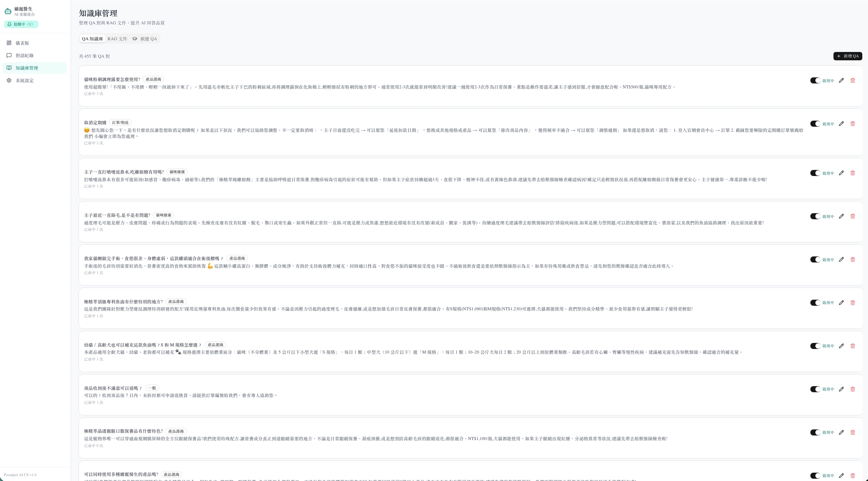
Task: Edit the 幼貓/高齡犬 魚油 QA entry
Action: click(841, 346)
